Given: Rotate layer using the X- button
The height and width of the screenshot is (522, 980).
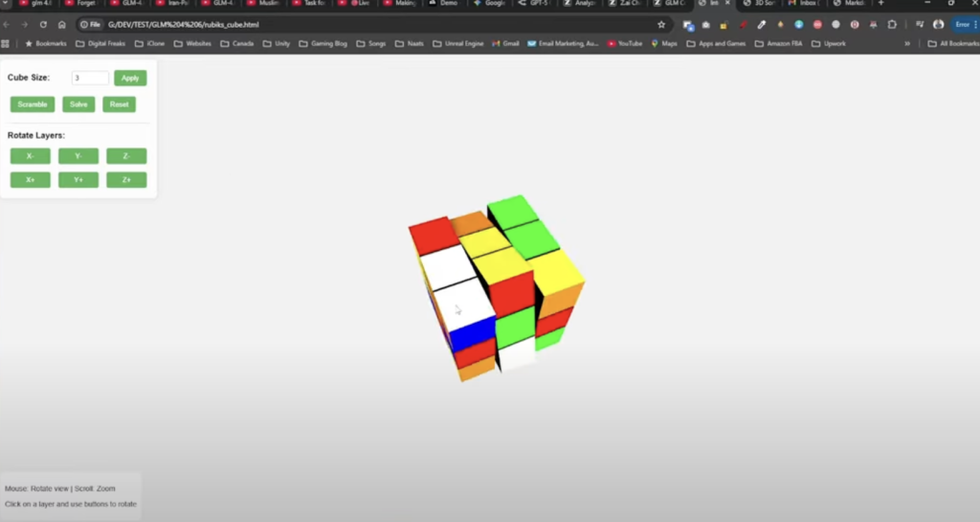Looking at the screenshot, I should (31, 156).
